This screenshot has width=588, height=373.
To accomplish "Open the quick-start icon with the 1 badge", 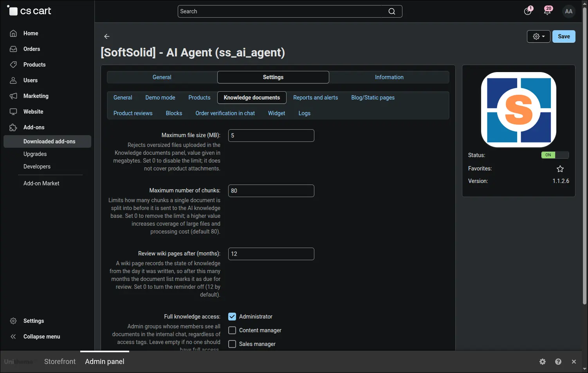I will pyautogui.click(x=528, y=11).
